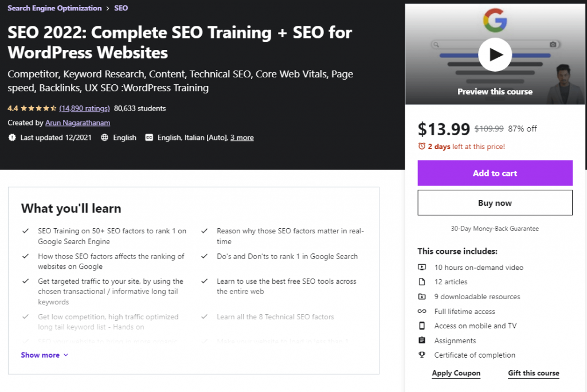Play the course preview video
The image size is (587, 392).
(x=495, y=54)
